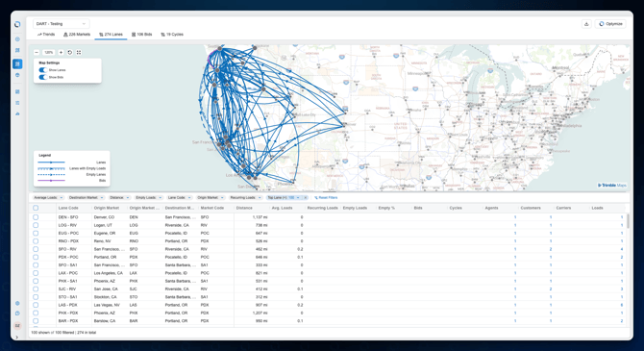This screenshot has width=644, height=351.
Task: Switch to the 19 Cycles tab
Action: click(x=172, y=35)
